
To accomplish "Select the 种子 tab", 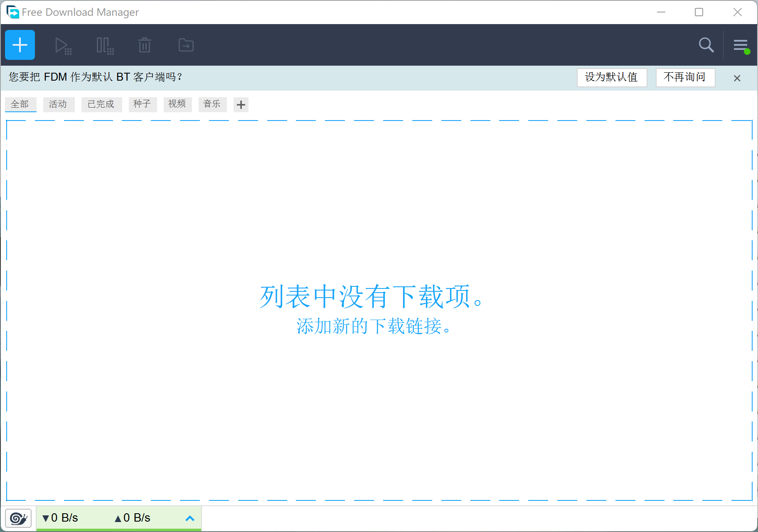I will 143,104.
